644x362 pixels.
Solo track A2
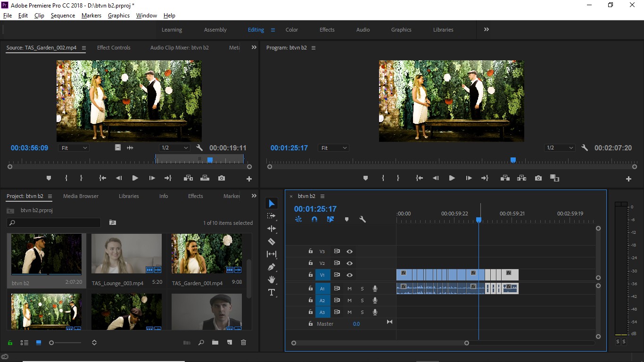(363, 300)
